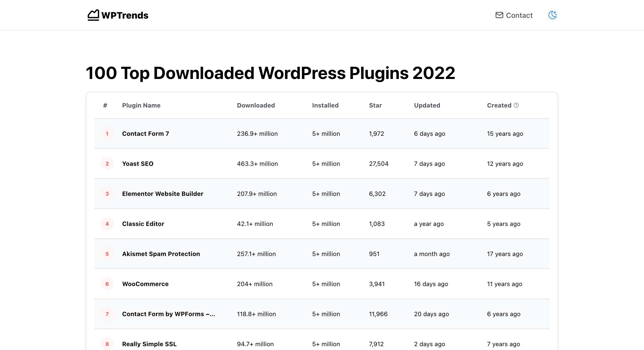644x350 pixels.
Task: Click star count 7,912
Action: (x=376, y=344)
